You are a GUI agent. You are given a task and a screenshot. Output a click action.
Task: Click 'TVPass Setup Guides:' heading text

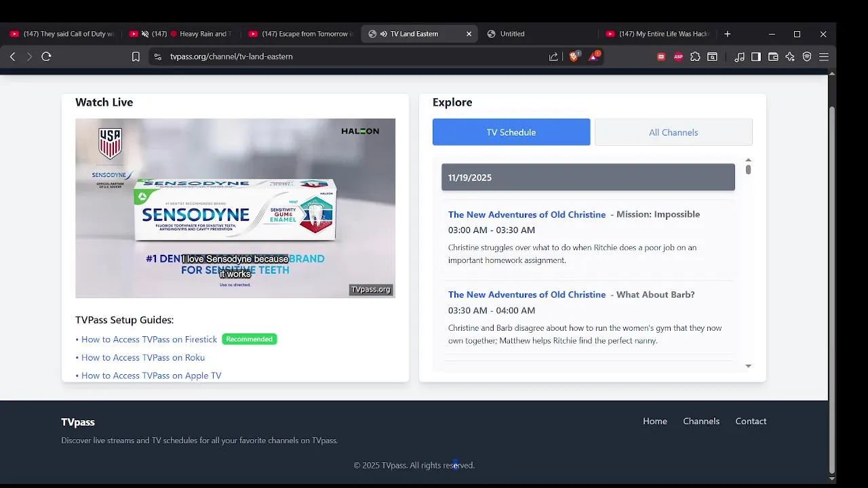(124, 320)
